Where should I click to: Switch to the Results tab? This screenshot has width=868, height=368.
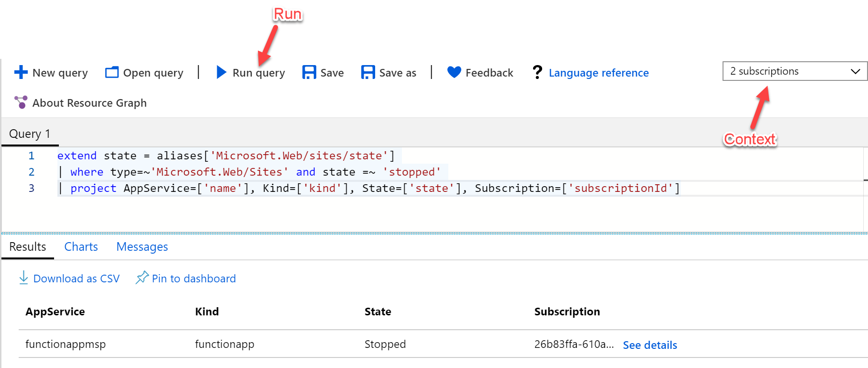(x=28, y=247)
